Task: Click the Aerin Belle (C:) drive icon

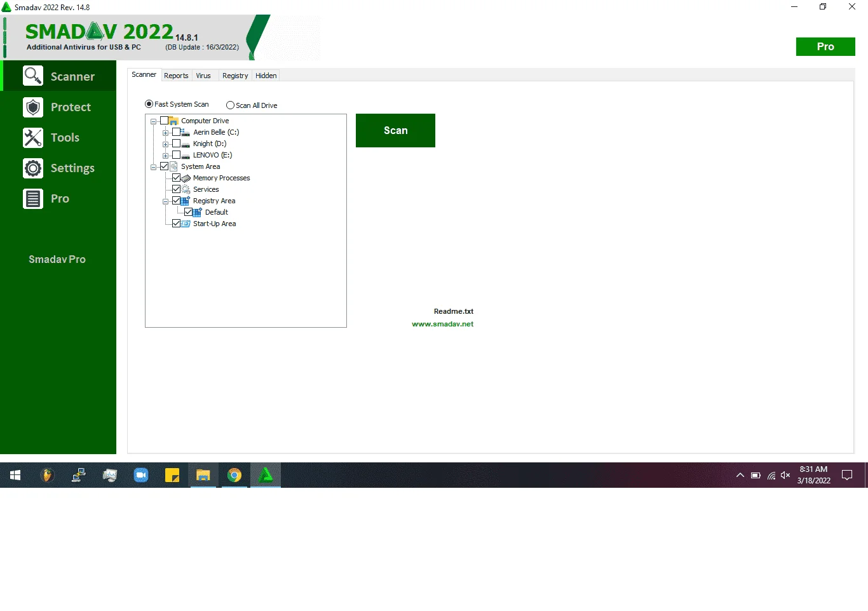Action: tap(186, 132)
